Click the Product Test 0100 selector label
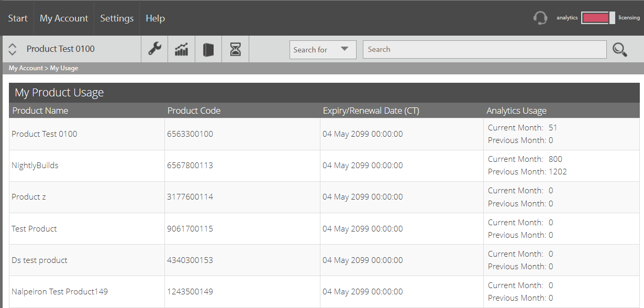644x308 pixels. tap(61, 49)
